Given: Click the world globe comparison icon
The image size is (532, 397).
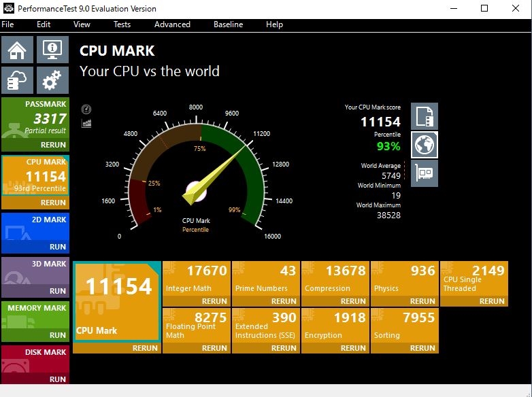Looking at the screenshot, I should coord(425,145).
